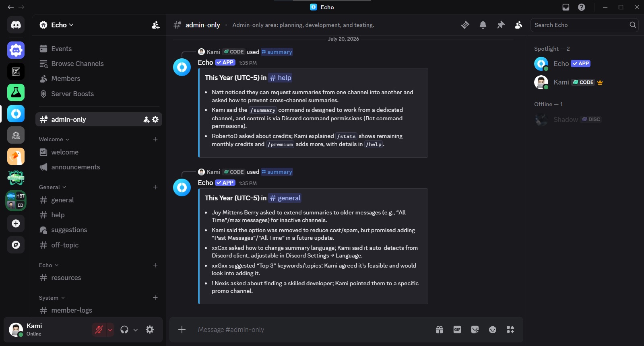Switch to the welcome channel

click(99, 152)
